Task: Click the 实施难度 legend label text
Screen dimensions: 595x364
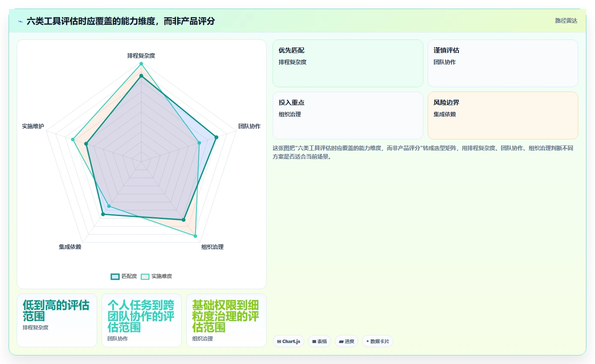Action: (x=162, y=276)
